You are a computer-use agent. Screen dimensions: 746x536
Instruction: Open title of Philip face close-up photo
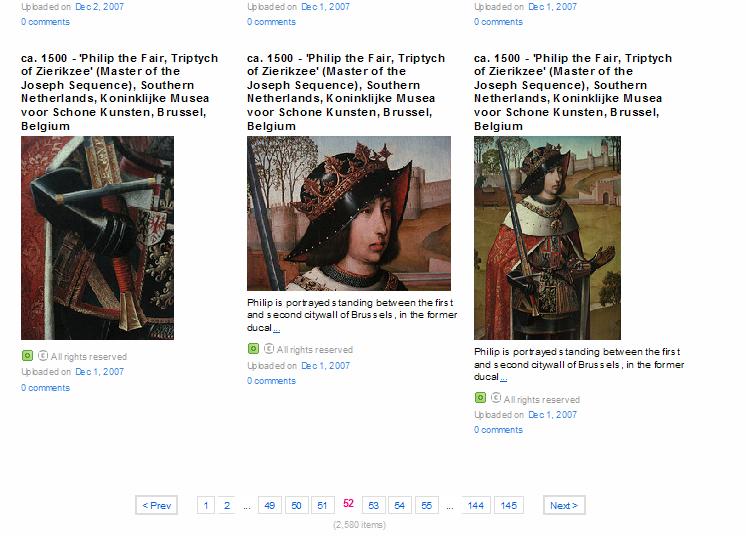click(346, 92)
